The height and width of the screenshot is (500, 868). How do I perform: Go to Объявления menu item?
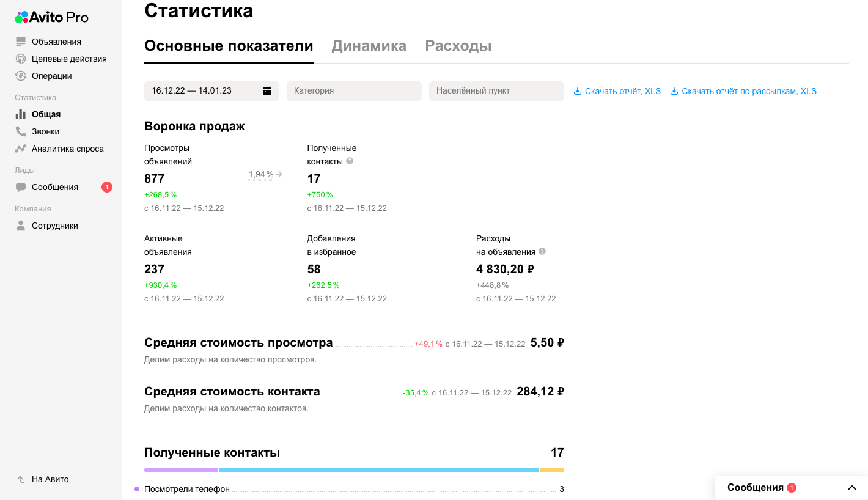pyautogui.click(x=56, y=42)
